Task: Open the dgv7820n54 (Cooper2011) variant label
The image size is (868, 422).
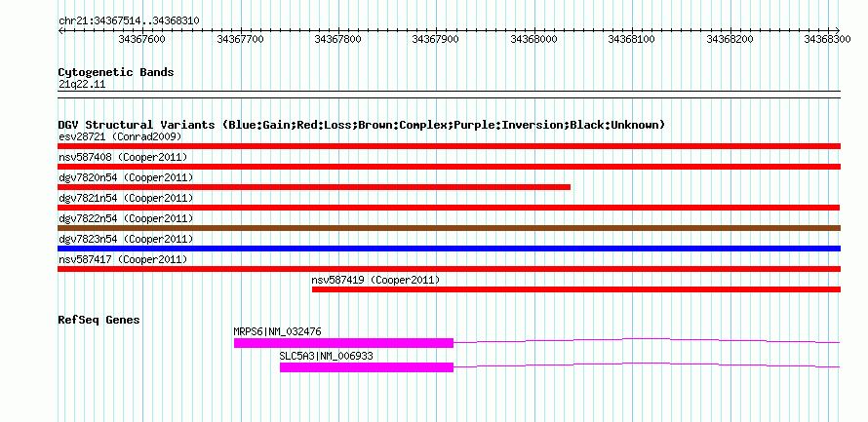Action: click(126, 177)
